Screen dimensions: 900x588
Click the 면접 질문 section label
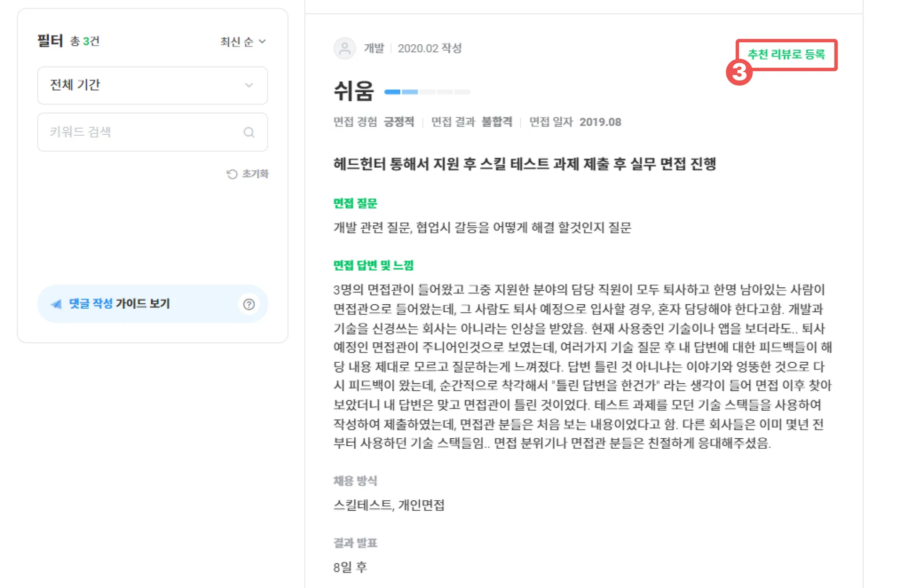click(x=355, y=203)
